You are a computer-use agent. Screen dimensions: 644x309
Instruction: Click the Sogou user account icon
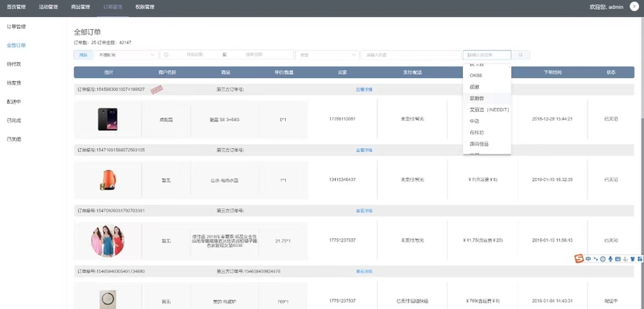point(625,259)
